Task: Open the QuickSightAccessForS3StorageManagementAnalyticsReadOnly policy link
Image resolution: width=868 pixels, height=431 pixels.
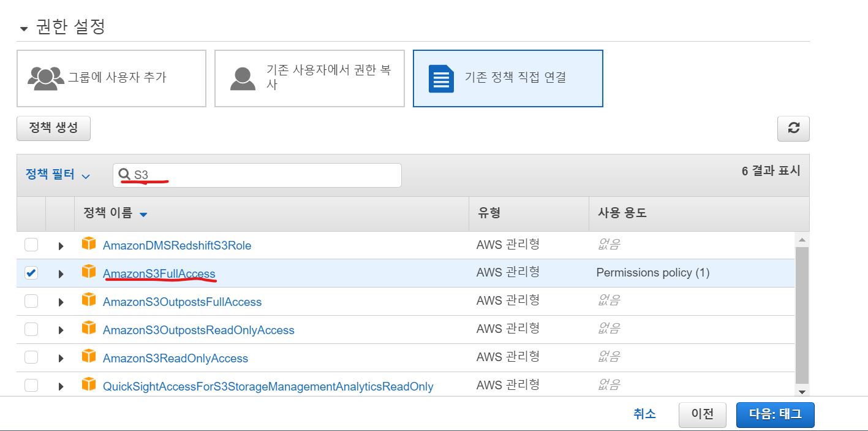Action: point(268,386)
